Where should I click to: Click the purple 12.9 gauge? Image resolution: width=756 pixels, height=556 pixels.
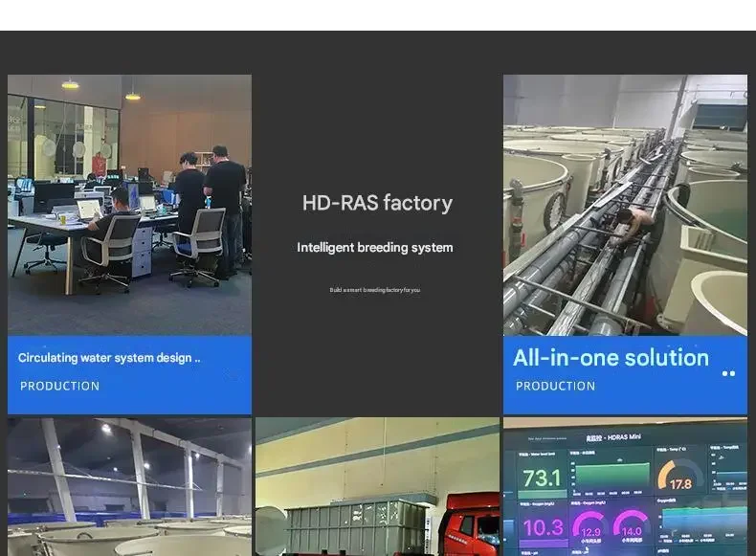pos(590,526)
